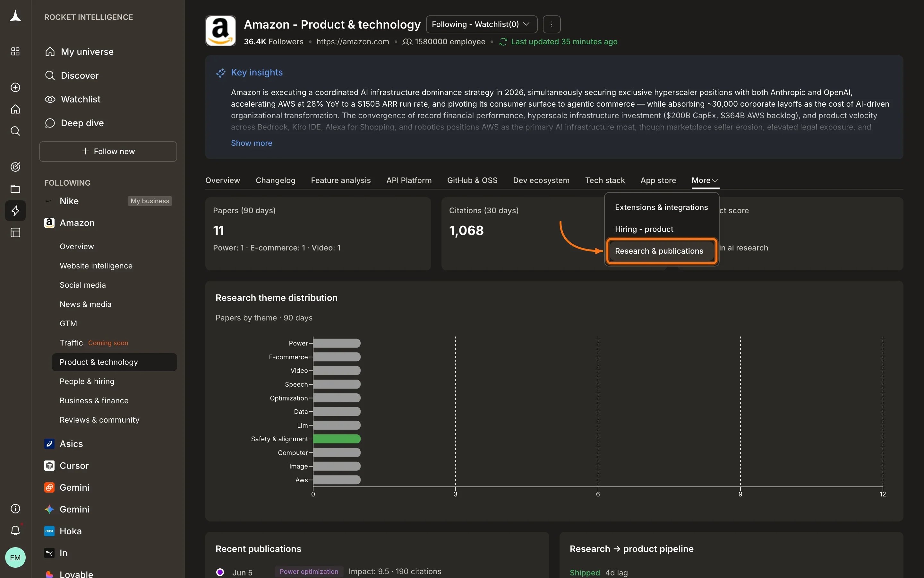Image resolution: width=924 pixels, height=578 pixels.
Task: Open the notifications bell icon
Action: (x=15, y=530)
